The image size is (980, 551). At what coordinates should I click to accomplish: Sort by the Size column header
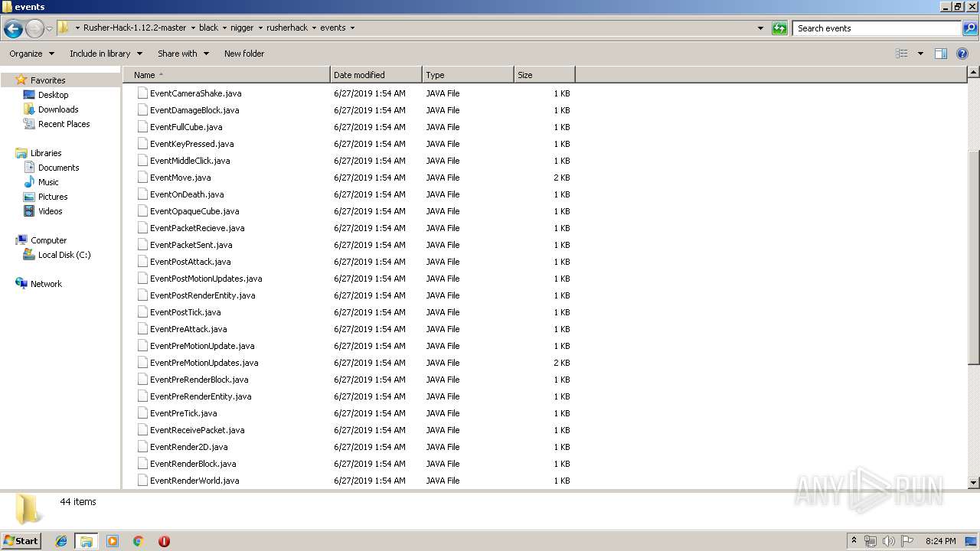(x=544, y=75)
